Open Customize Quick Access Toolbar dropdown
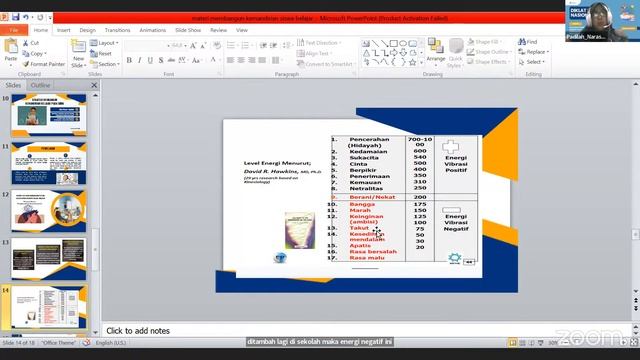 [x=50, y=17]
